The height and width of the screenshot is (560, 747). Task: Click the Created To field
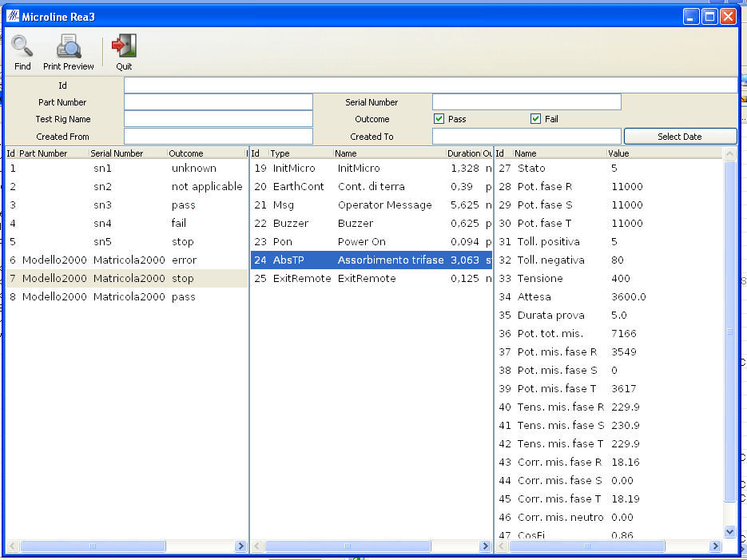click(526, 135)
